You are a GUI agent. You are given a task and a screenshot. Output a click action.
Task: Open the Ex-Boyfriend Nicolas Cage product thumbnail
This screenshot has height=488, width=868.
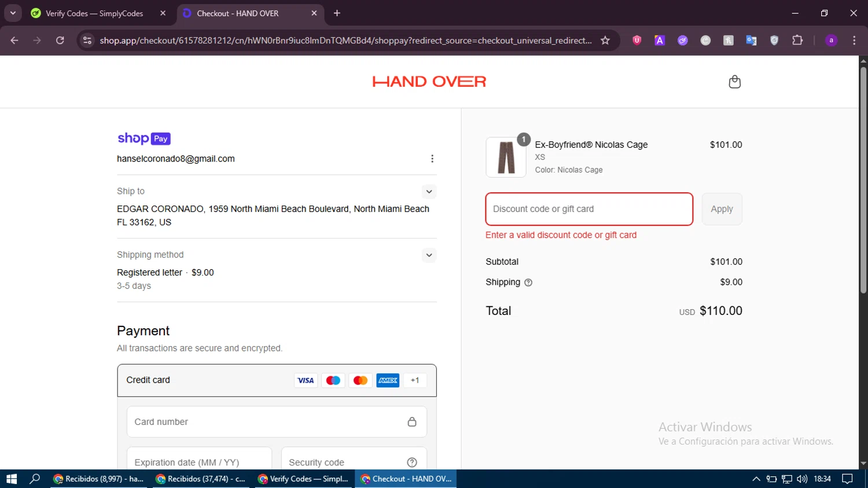(x=506, y=157)
